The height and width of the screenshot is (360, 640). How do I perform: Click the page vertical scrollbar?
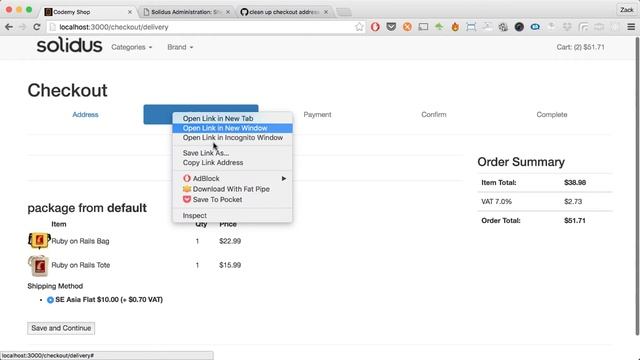[637, 186]
